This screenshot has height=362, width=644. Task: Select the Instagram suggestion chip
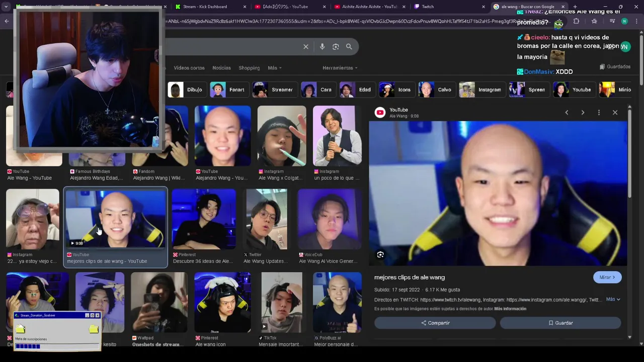(x=481, y=89)
